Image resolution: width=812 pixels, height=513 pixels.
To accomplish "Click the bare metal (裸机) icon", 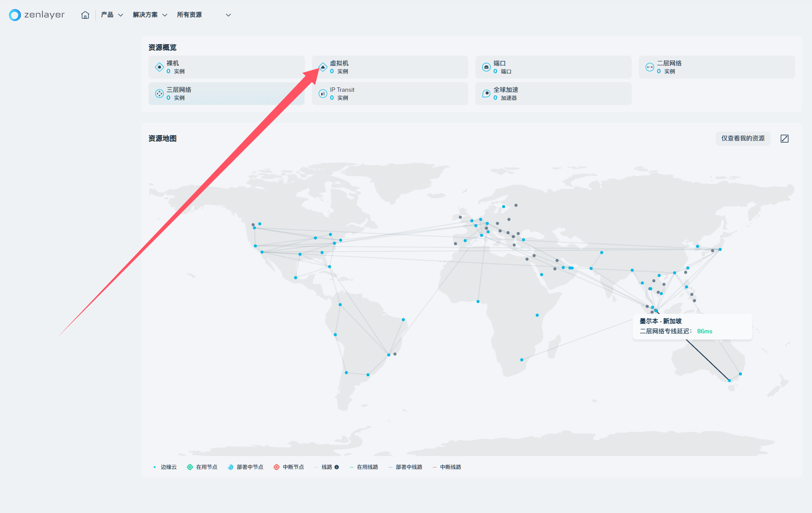I will 159,67.
